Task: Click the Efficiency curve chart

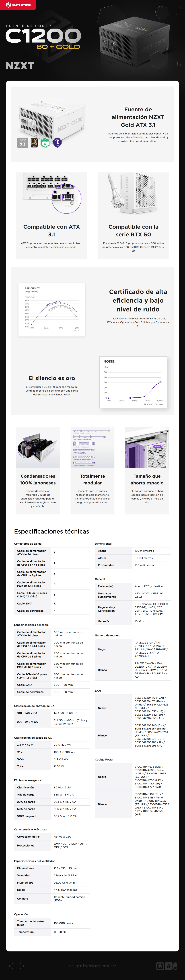Action: [52, 310]
